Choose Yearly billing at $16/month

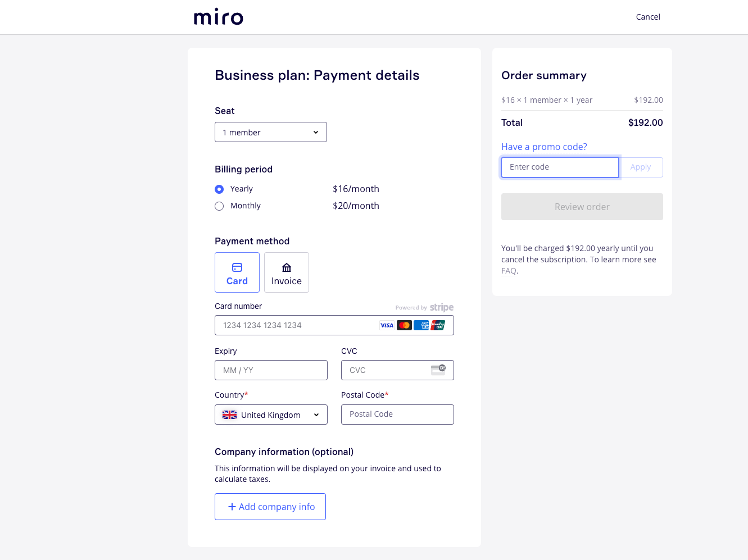[x=219, y=189]
